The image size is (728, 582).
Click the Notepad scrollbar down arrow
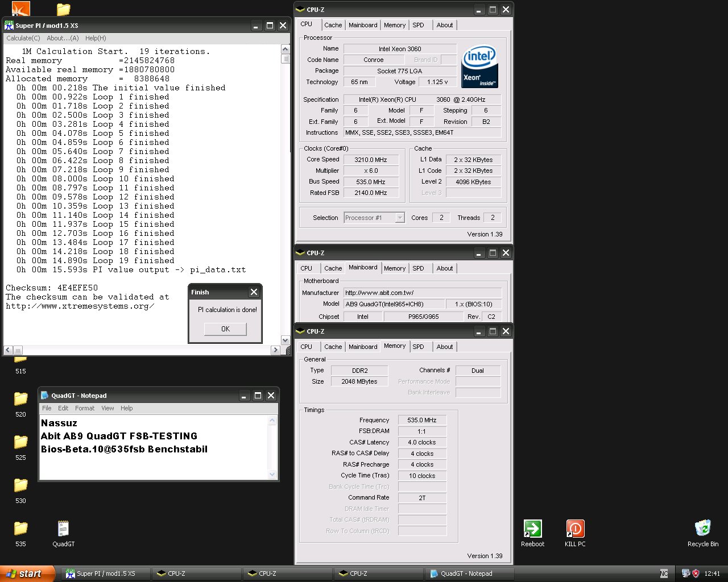272,475
